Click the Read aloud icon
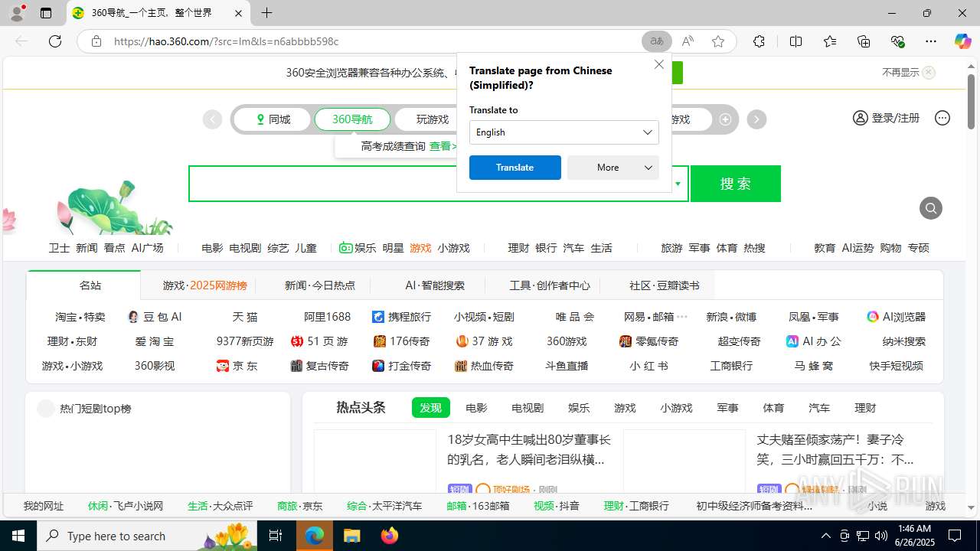Screen dimensions: 980x551 (x=688, y=41)
